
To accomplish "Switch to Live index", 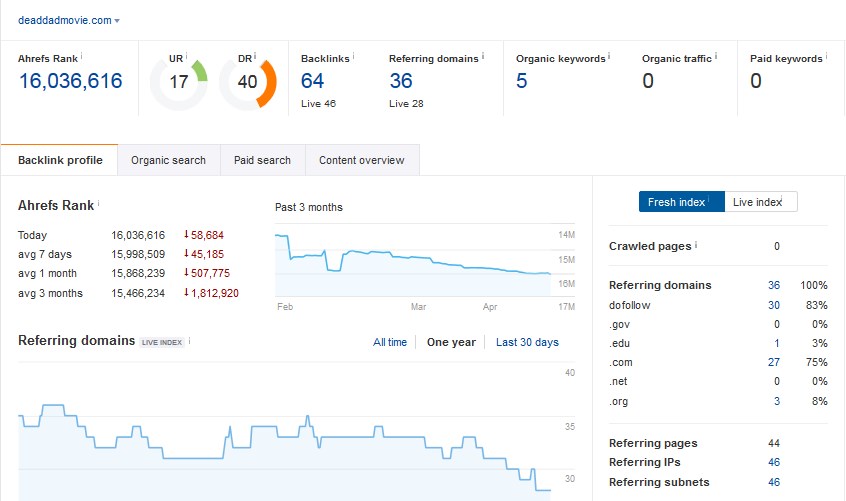I will pyautogui.click(x=760, y=202).
